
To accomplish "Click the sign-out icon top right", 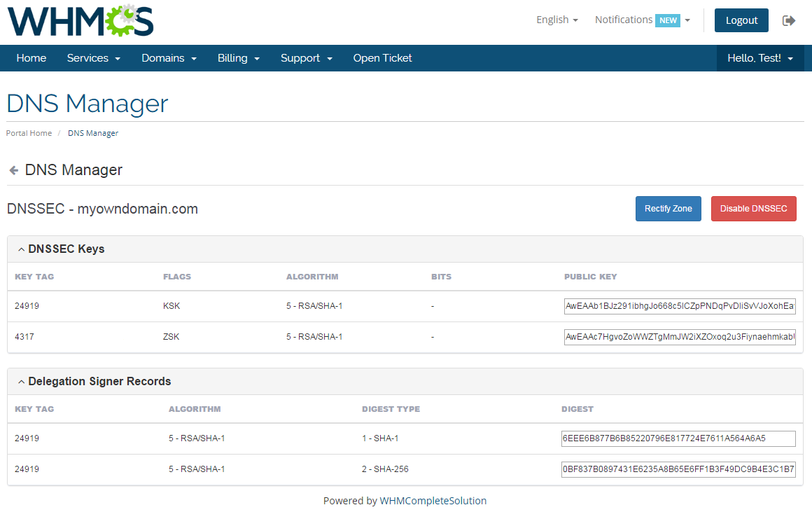I will tap(789, 20).
